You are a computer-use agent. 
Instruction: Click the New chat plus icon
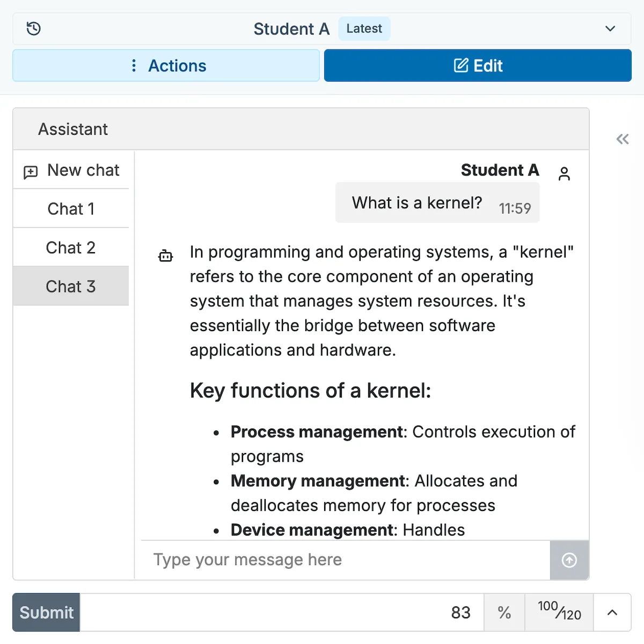click(x=31, y=172)
